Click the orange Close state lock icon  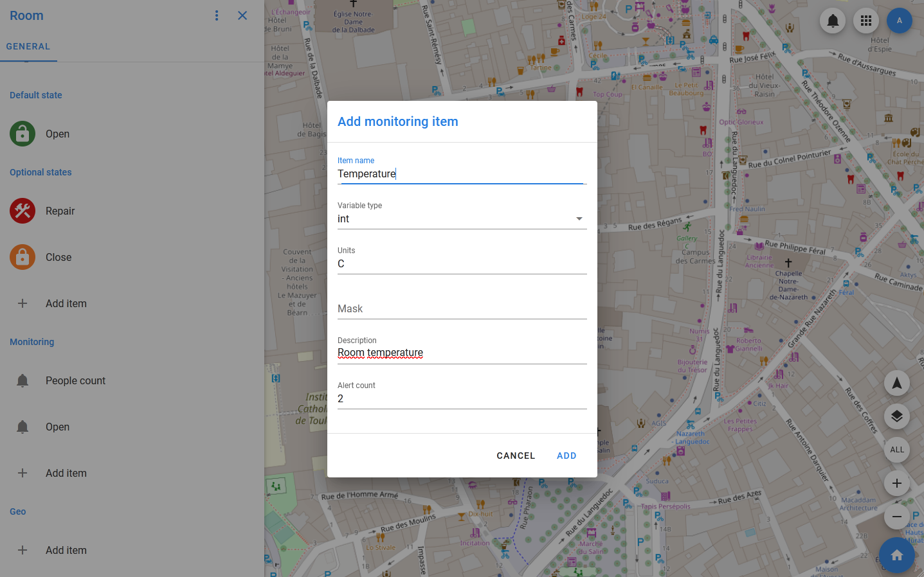point(23,257)
